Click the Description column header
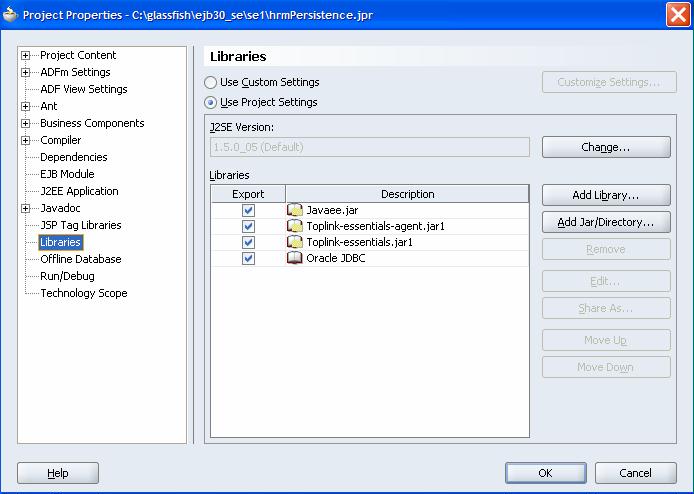This screenshot has width=694, height=494. (407, 194)
